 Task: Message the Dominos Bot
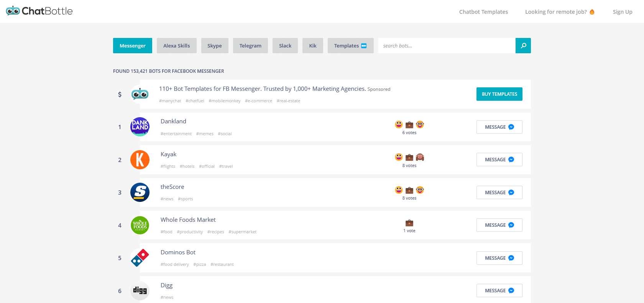(x=499, y=258)
